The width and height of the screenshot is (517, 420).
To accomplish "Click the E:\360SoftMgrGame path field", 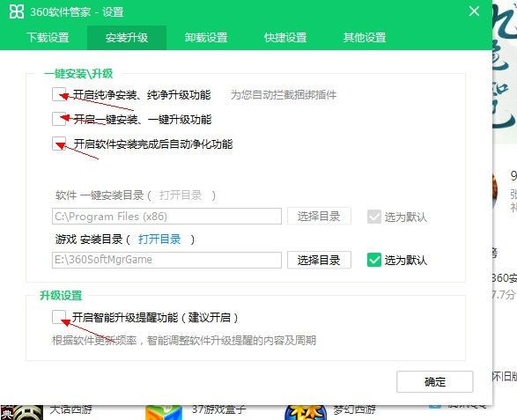I will [166, 260].
